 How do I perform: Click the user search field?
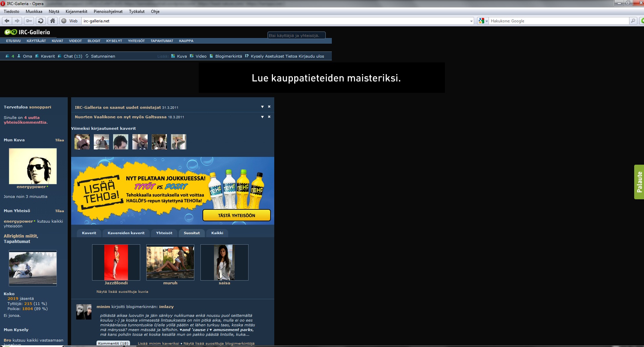point(296,36)
